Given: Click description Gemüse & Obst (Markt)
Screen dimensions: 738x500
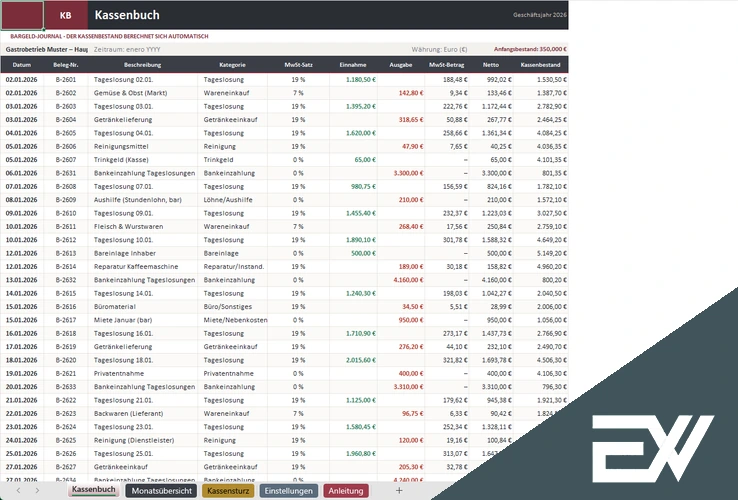Looking at the screenshot, I should tap(130, 93).
